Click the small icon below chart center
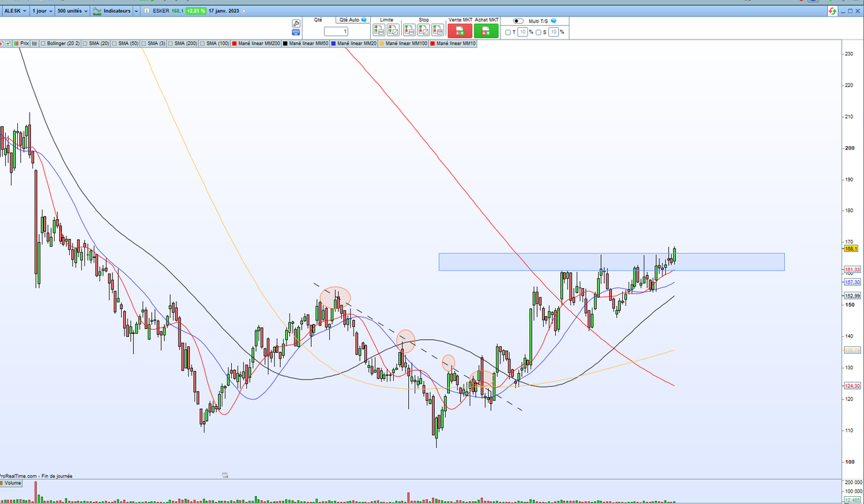The width and height of the screenshot is (864, 504). pyautogui.click(x=225, y=475)
